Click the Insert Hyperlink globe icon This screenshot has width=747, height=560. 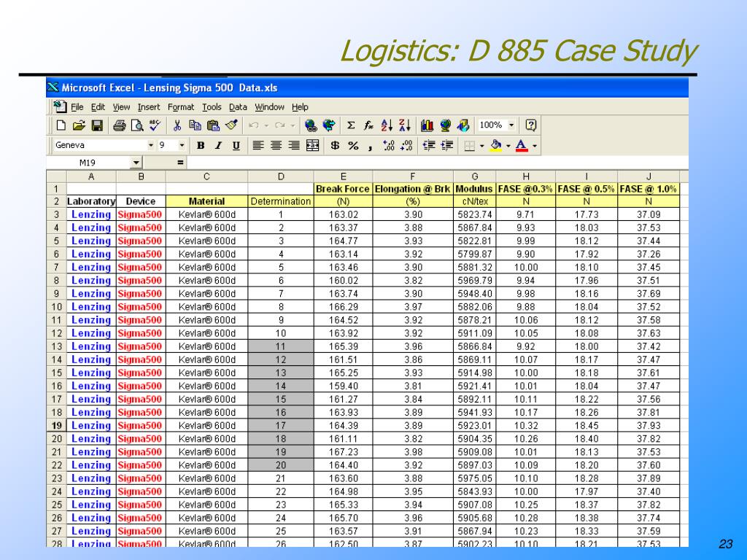tap(311, 125)
